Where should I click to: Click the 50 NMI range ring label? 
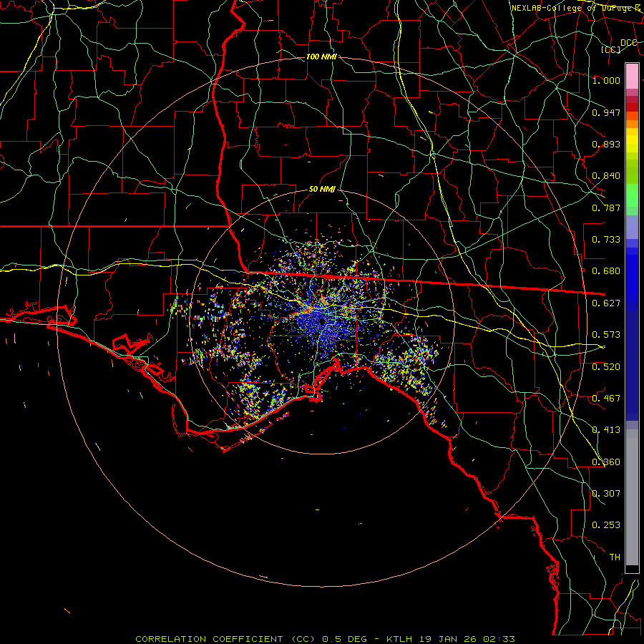click(x=322, y=189)
